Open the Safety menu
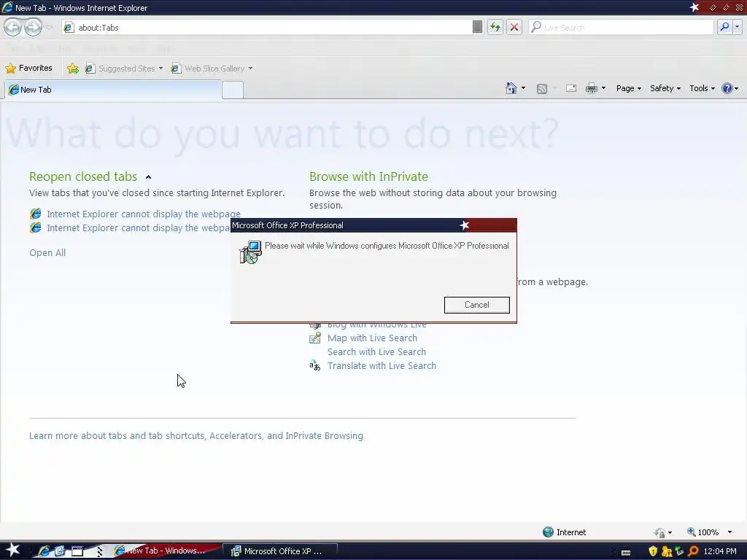Screen dimensions: 747x560 665,88
